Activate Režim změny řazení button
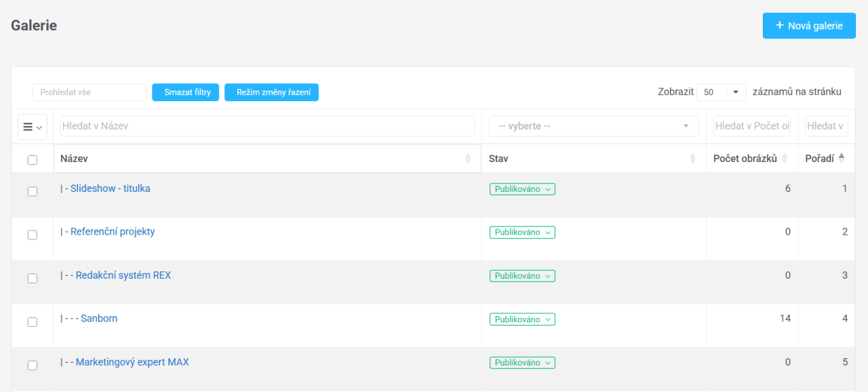868x392 pixels. click(271, 92)
